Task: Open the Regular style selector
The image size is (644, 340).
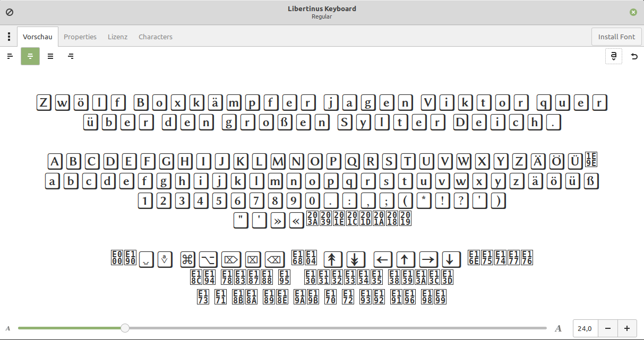Action: coord(322,16)
